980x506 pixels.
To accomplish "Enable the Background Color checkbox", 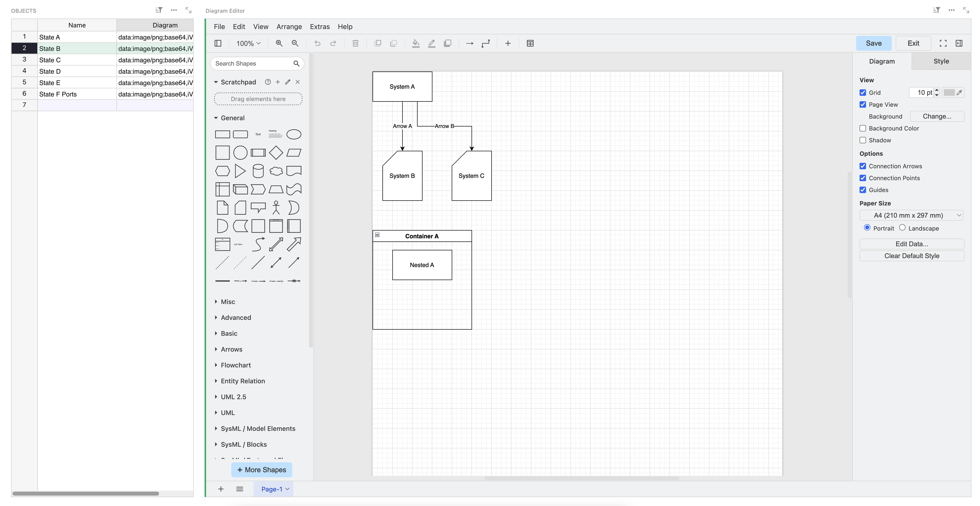I will click(x=863, y=128).
